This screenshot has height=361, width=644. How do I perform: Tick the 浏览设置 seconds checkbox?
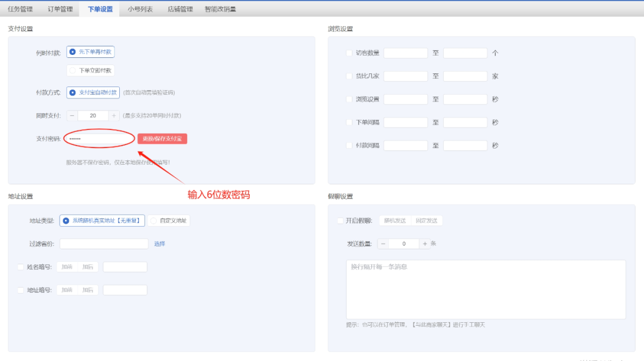[349, 99]
